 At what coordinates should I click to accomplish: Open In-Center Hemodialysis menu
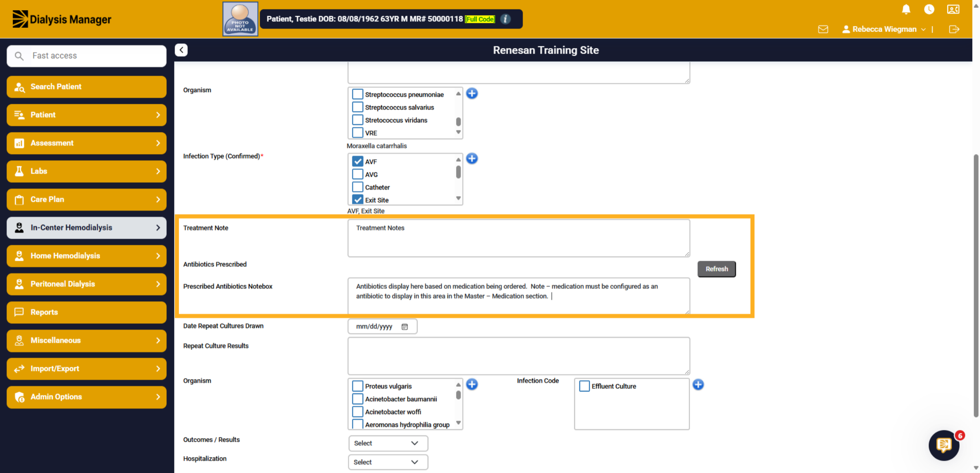point(87,228)
